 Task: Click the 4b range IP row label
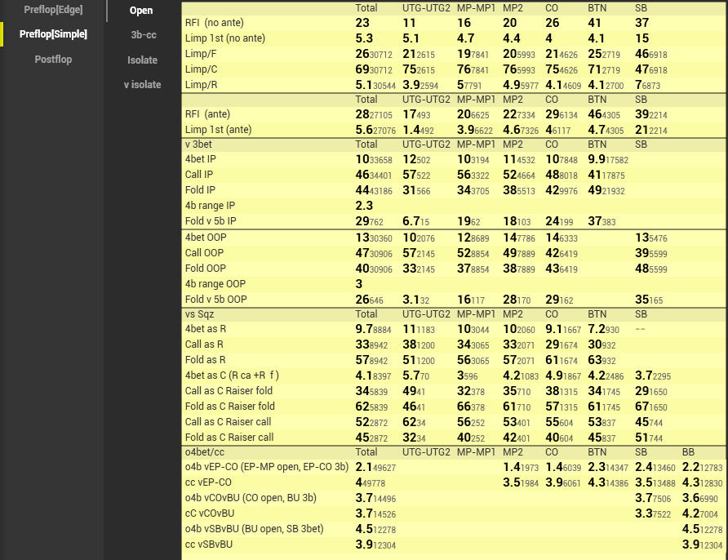pyautogui.click(x=210, y=207)
